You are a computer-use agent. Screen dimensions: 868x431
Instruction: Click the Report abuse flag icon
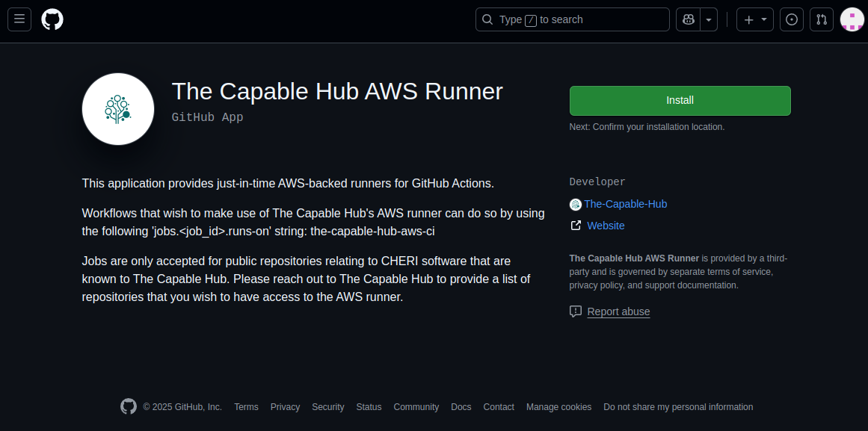[575, 311]
